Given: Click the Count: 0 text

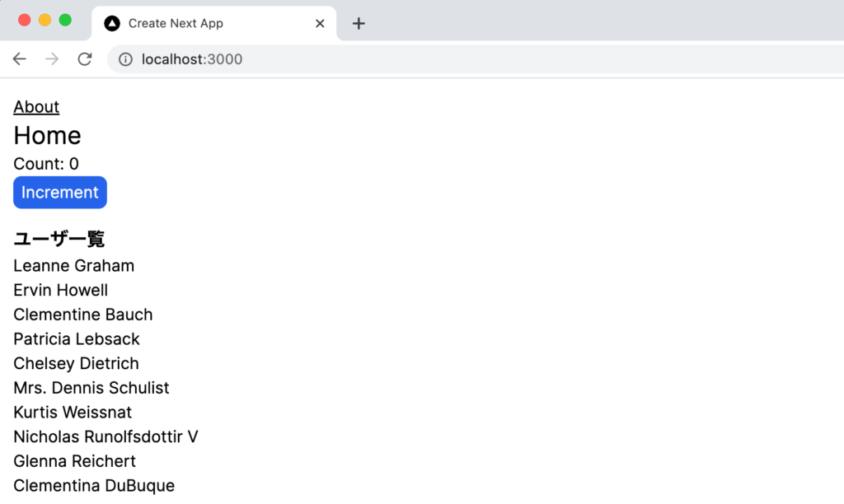Looking at the screenshot, I should [x=45, y=163].
